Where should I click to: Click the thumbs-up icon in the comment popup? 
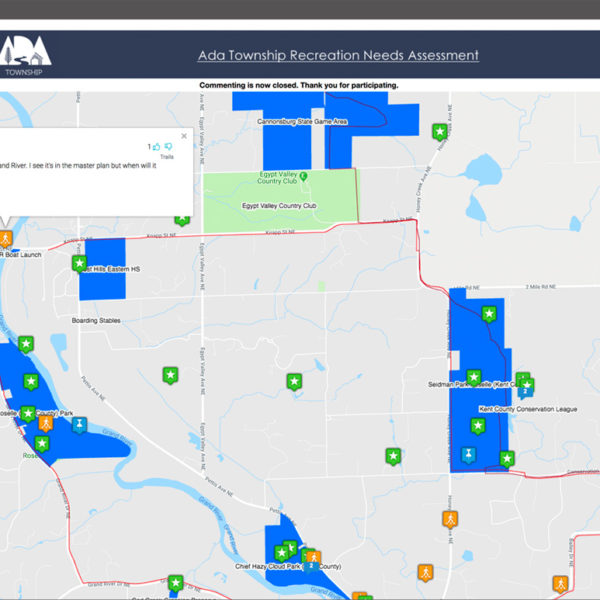tap(157, 147)
